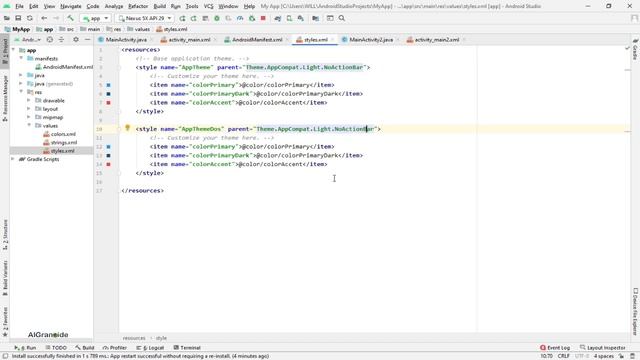This screenshot has height=360, width=640.
Task: Open the app run configuration dropdown
Action: coord(96,18)
